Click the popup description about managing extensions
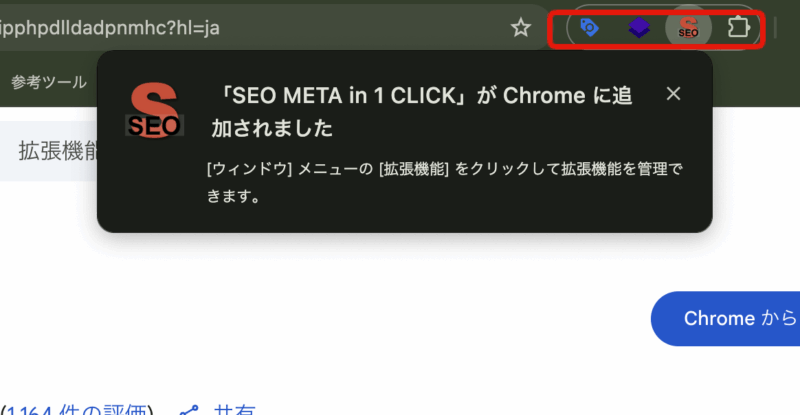 pyautogui.click(x=444, y=182)
